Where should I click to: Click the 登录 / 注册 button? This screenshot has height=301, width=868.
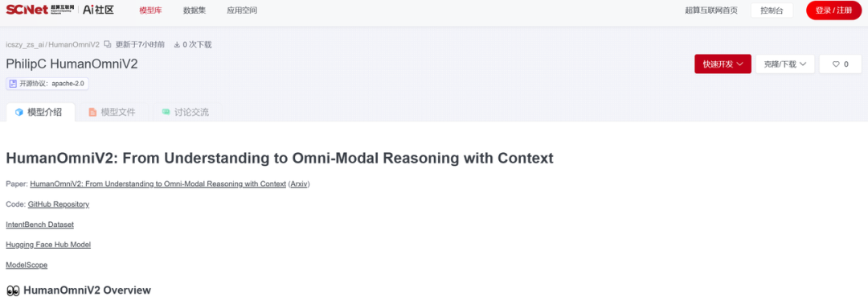click(x=833, y=10)
